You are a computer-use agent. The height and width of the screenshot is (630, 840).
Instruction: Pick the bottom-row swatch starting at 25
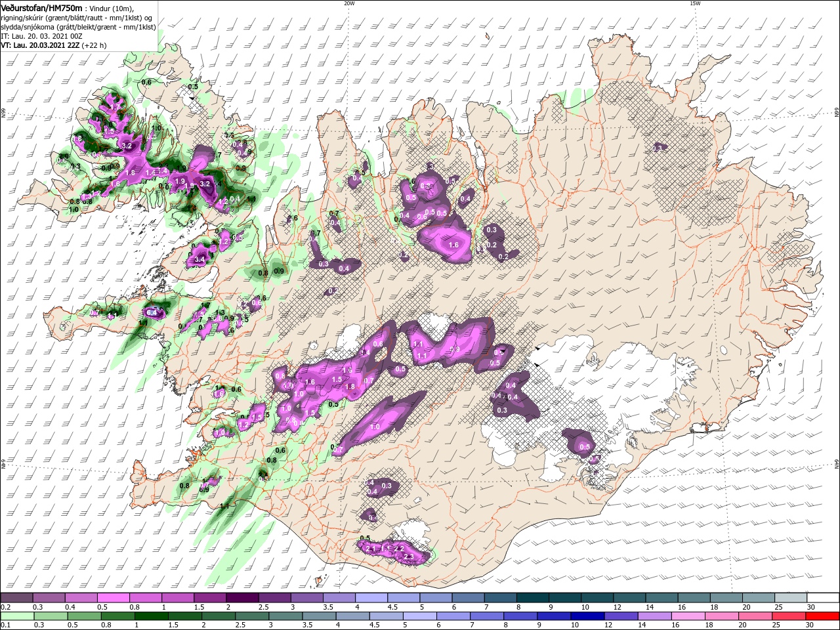(x=789, y=616)
